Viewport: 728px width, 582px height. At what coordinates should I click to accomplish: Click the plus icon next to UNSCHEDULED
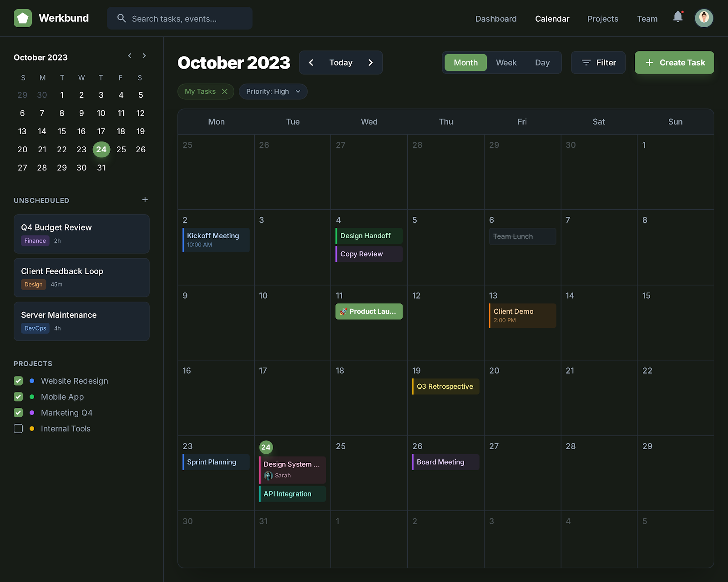click(x=145, y=199)
